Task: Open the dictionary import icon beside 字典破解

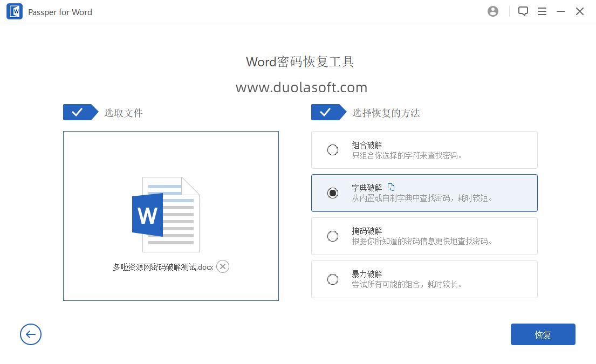Action: [x=391, y=187]
